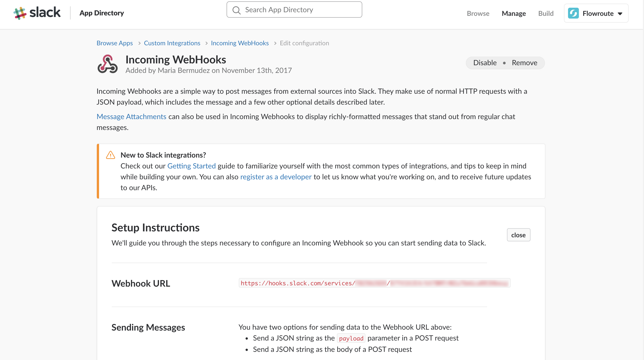Click the Incoming WebHooks page title
Image resolution: width=644 pixels, height=360 pixels.
pos(176,60)
